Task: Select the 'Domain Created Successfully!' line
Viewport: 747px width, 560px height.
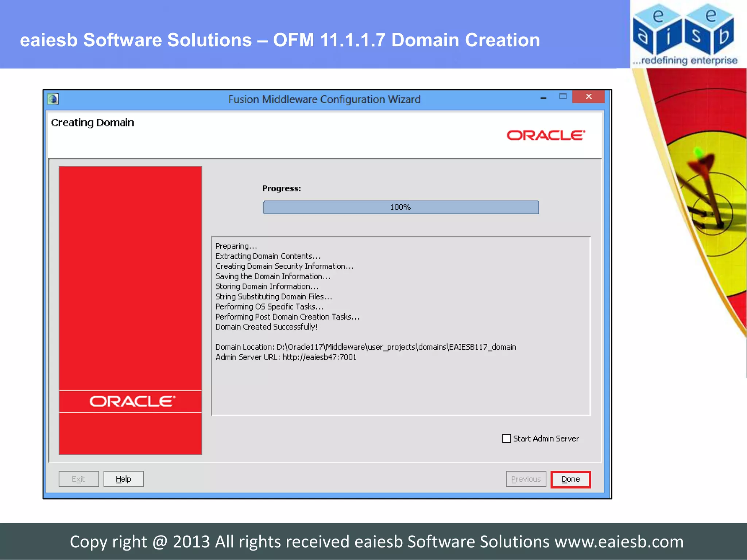Action: tap(266, 327)
